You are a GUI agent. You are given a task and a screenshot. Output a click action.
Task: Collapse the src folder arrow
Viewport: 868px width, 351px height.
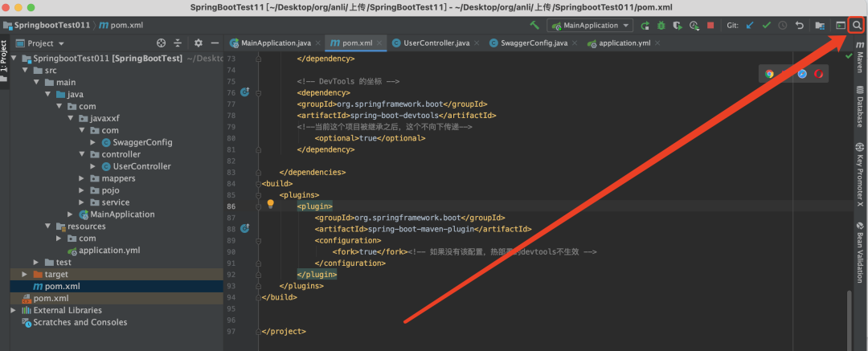click(x=24, y=71)
